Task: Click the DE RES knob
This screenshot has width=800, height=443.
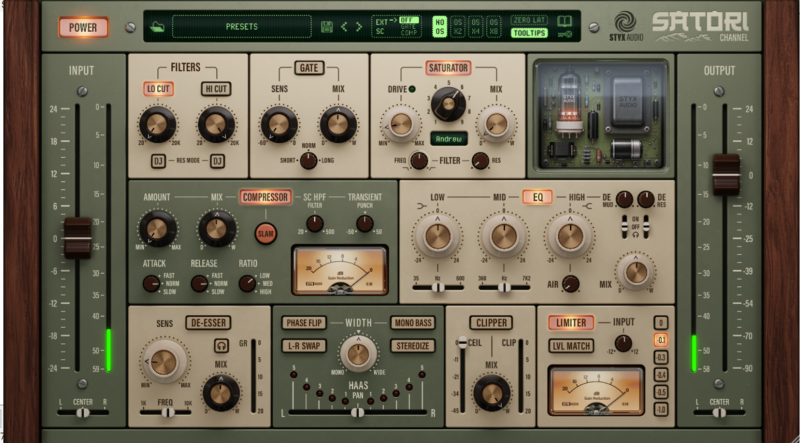Action: click(x=646, y=199)
